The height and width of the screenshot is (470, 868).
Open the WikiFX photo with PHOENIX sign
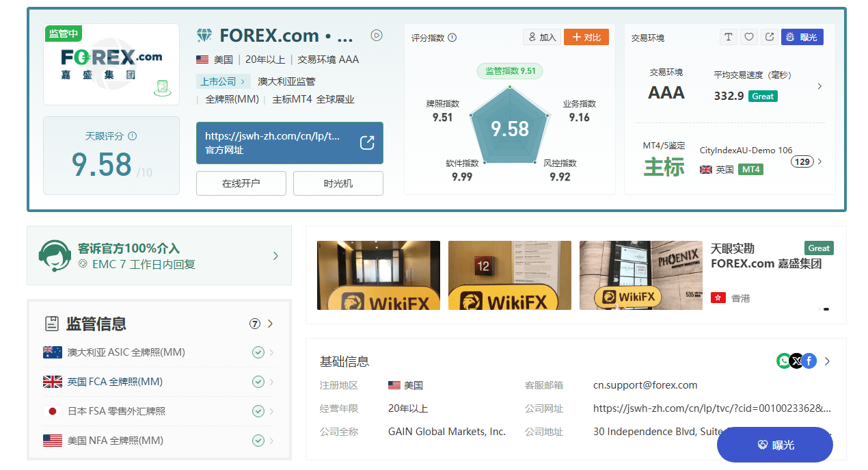pos(641,275)
